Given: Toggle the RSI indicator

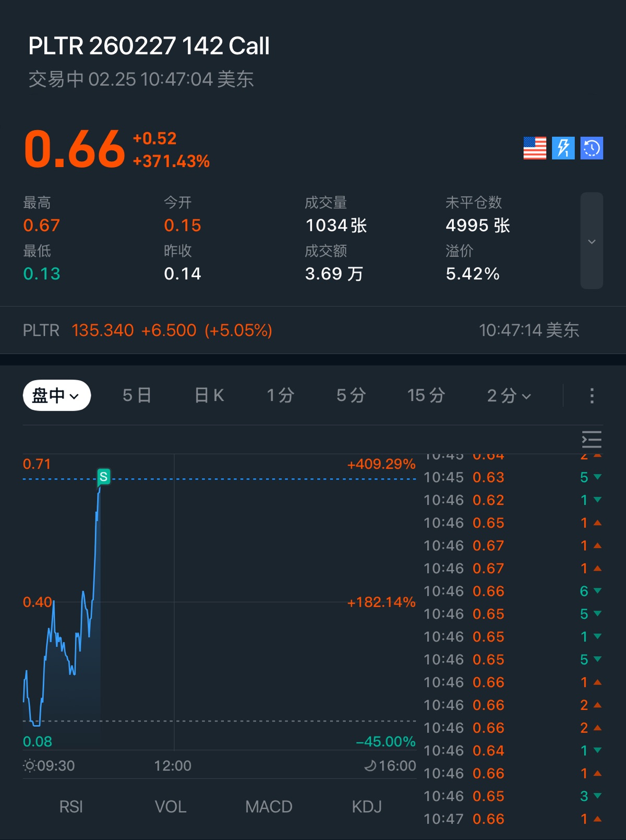Looking at the screenshot, I should coord(71,807).
